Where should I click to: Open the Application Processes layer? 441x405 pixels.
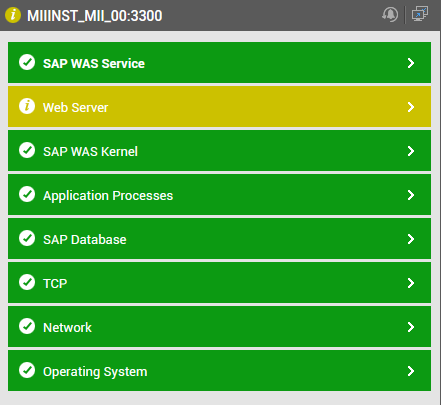(x=219, y=195)
